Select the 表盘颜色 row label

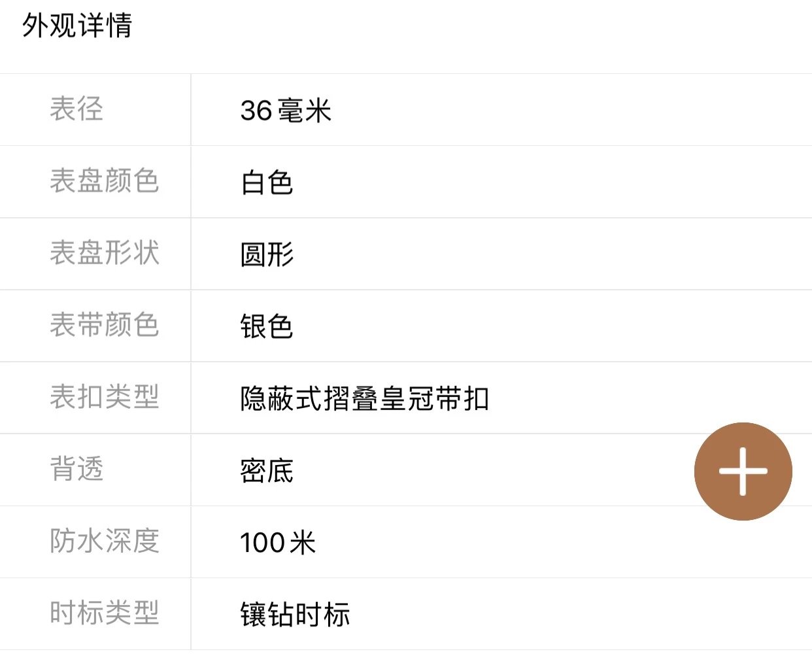(x=105, y=181)
